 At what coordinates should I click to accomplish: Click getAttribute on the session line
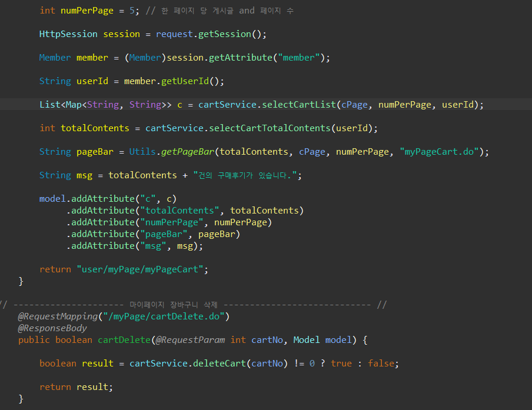tap(241, 58)
